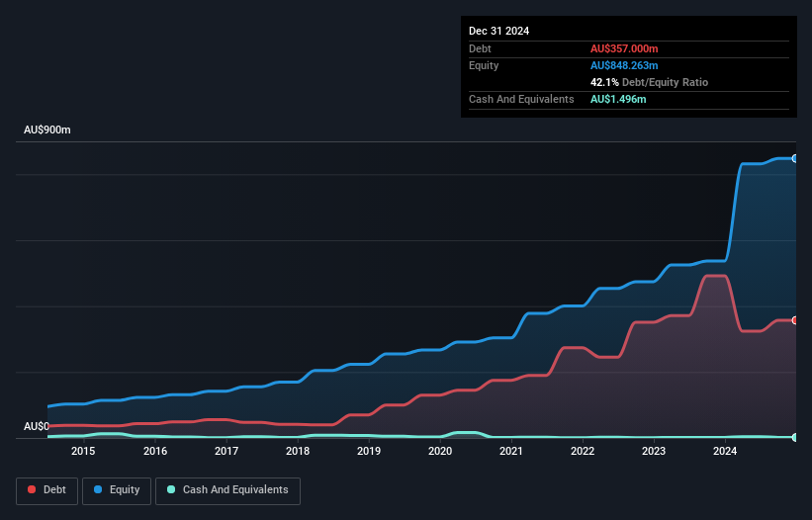Click the AU$1.496m cash value
Viewport: 812px width, 520px height.
(x=618, y=99)
